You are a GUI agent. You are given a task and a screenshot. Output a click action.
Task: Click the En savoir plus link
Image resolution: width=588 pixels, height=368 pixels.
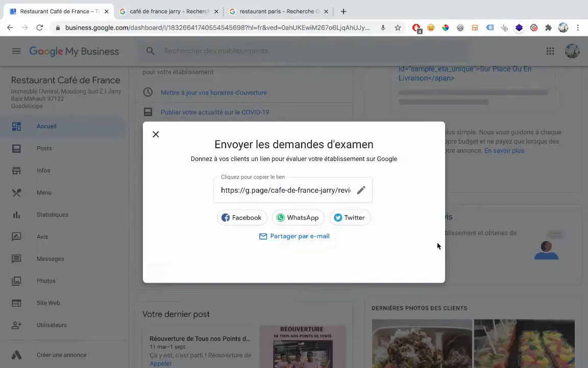tap(504, 151)
